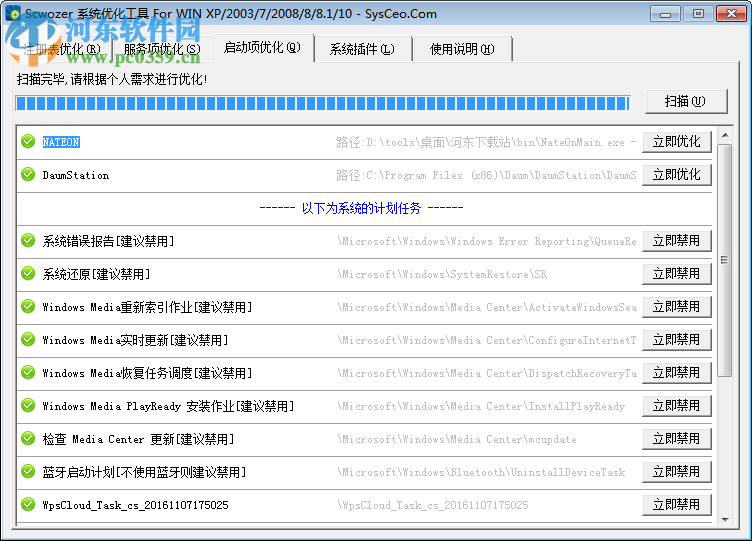752x541 pixels.
Task: Click the list scrollbar up arrow
Action: (x=725, y=135)
